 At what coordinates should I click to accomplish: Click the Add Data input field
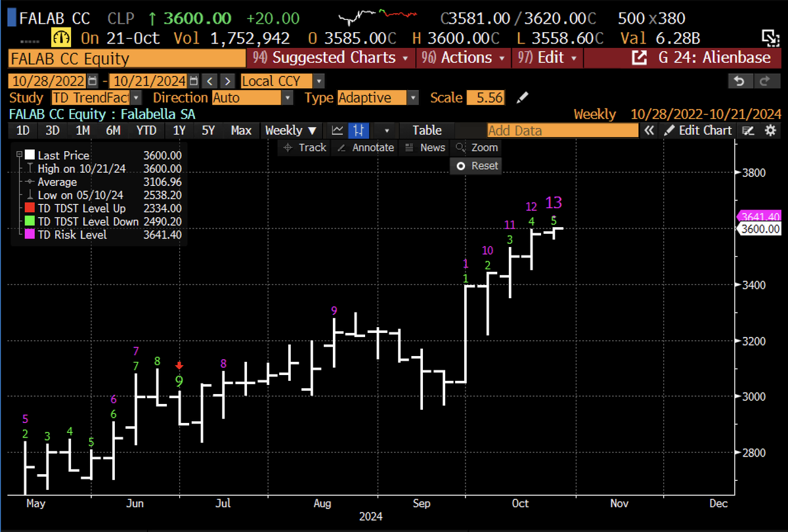563,130
